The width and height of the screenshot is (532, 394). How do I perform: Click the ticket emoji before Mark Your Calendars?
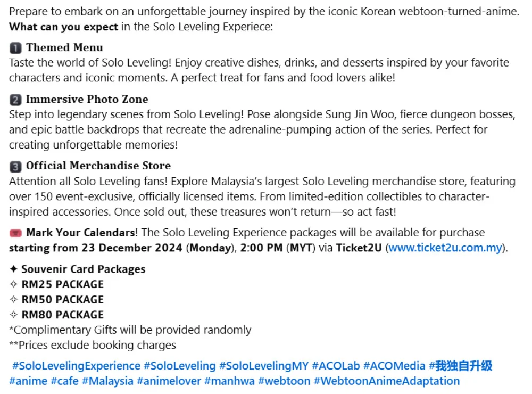click(x=16, y=233)
